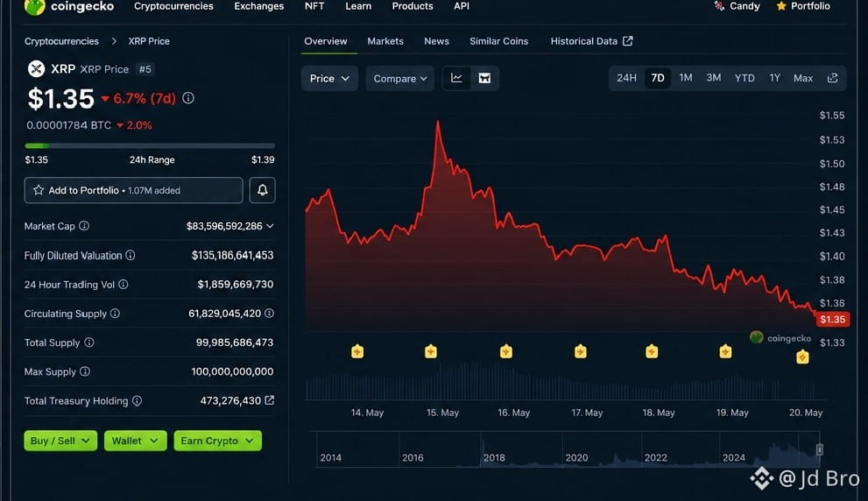868x501 pixels.
Task: Click the CoinGecko logo
Action: (35, 6)
